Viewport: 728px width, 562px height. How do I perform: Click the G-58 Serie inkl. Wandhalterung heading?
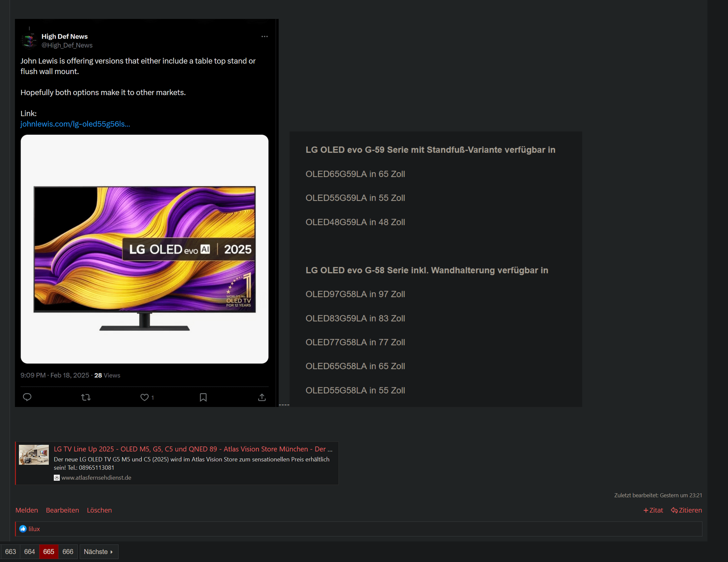coord(427,270)
